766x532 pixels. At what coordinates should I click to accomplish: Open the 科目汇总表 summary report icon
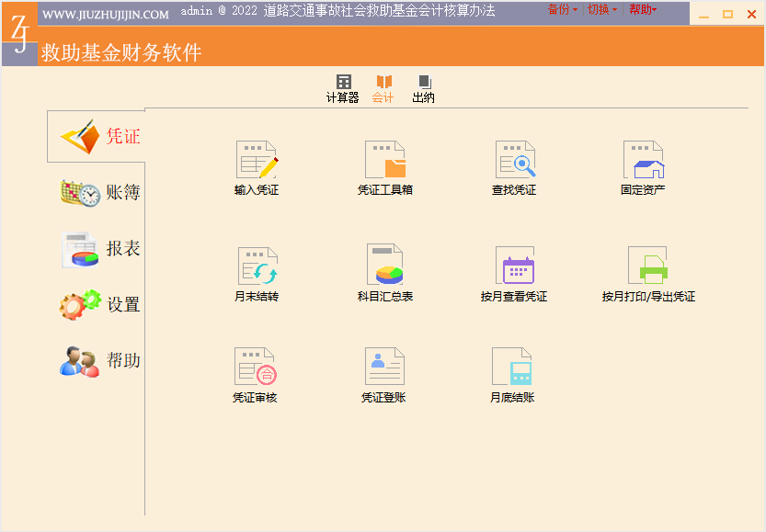(x=385, y=266)
